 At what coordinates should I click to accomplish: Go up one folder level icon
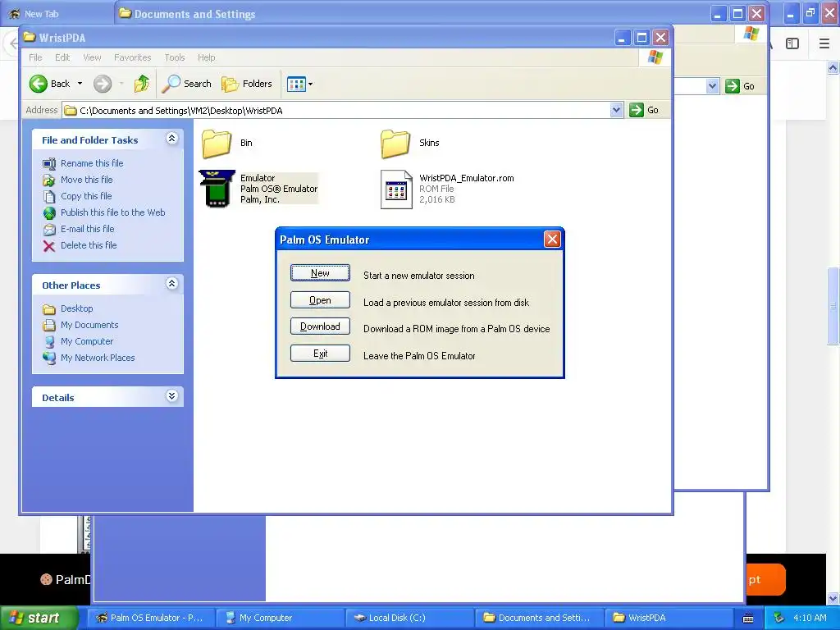[141, 84]
